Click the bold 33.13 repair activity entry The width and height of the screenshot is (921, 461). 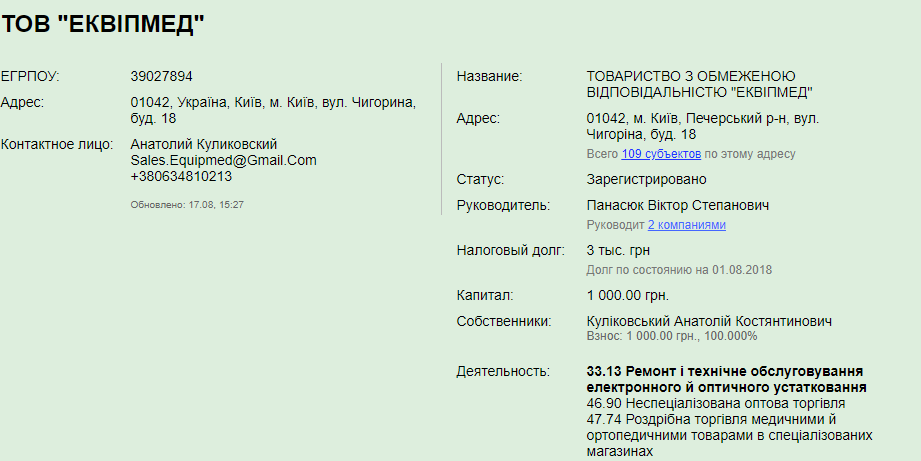coord(726,379)
